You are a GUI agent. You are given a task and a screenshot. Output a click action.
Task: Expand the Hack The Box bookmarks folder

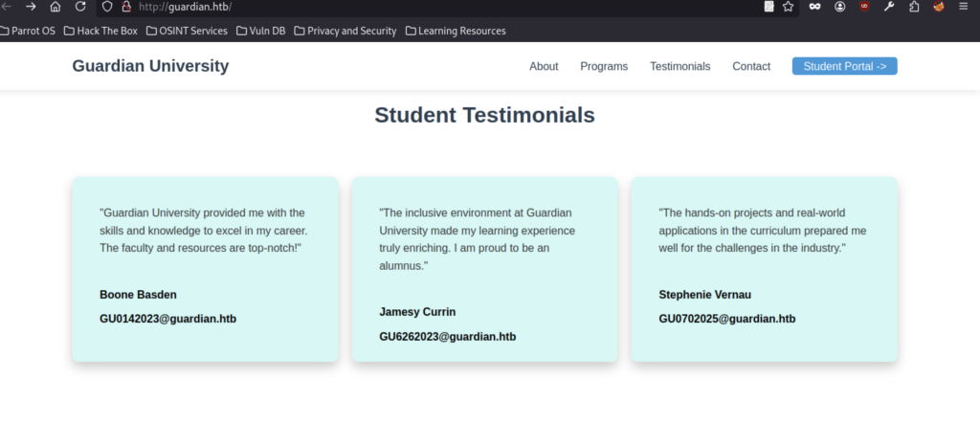100,31
